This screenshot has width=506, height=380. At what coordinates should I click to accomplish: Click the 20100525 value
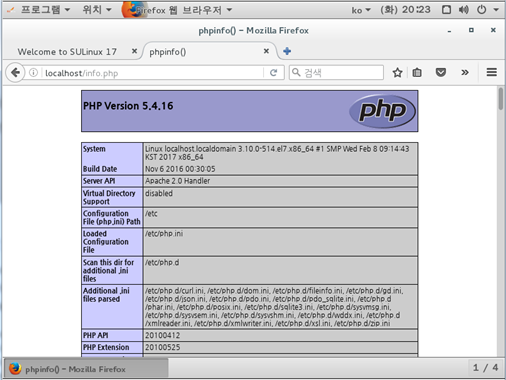[162, 347]
